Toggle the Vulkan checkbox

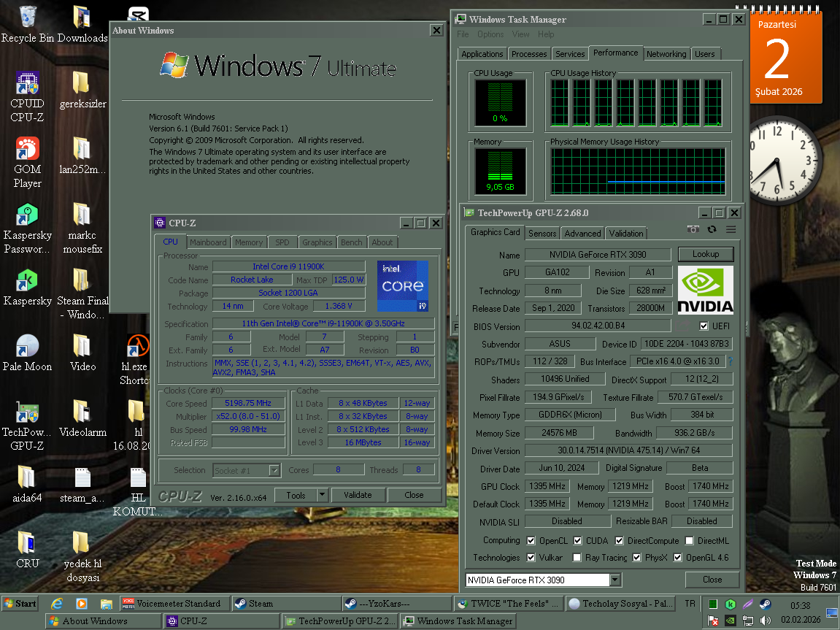point(531,557)
